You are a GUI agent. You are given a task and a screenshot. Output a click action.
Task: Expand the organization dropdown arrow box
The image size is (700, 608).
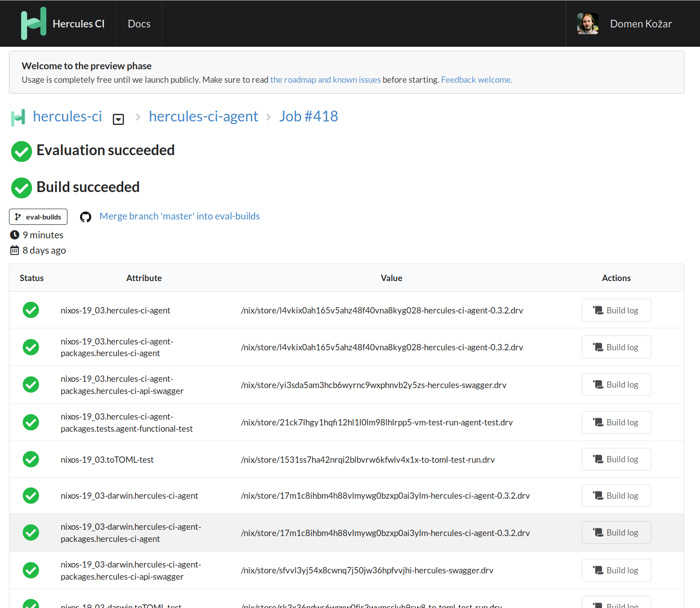click(118, 119)
